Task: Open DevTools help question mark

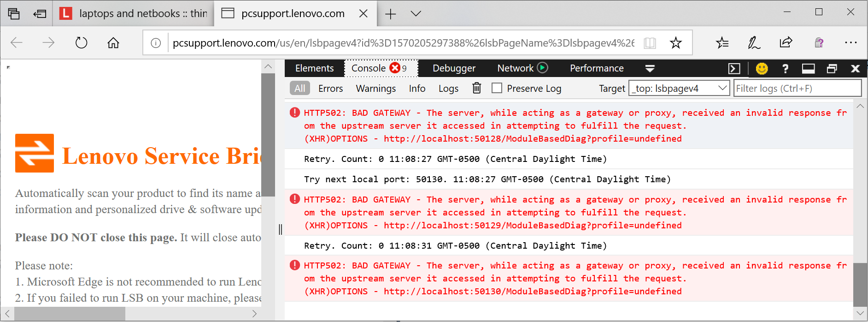Action: tap(785, 69)
